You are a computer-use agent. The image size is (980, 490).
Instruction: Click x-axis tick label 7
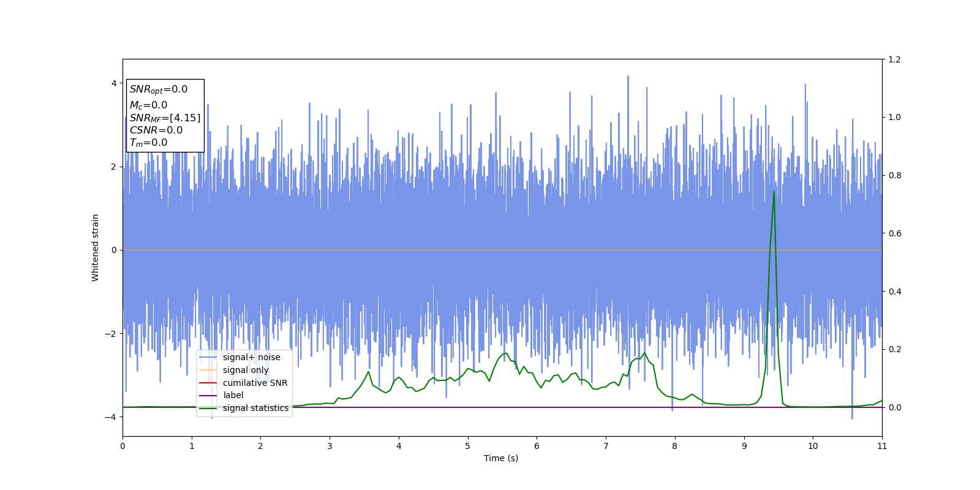click(x=606, y=447)
